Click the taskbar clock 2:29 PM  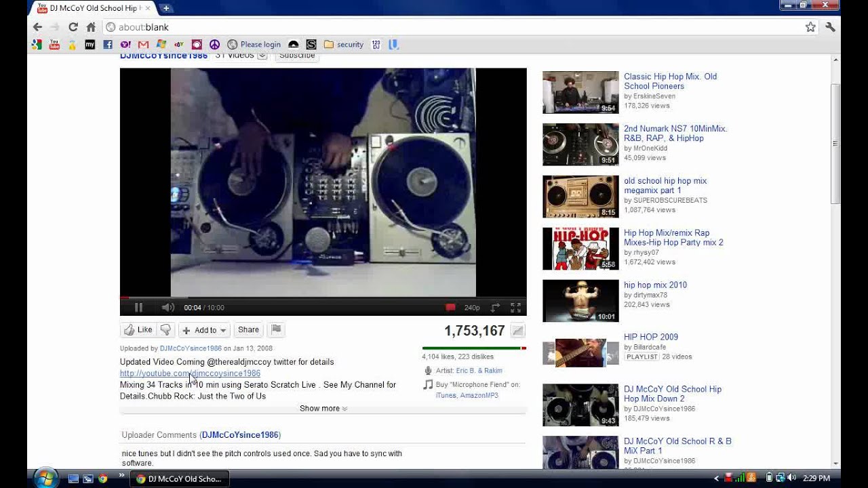[816, 479]
